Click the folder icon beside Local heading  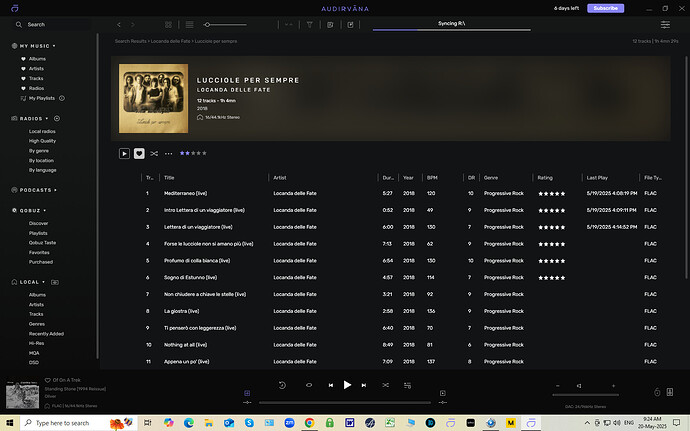(x=55, y=282)
